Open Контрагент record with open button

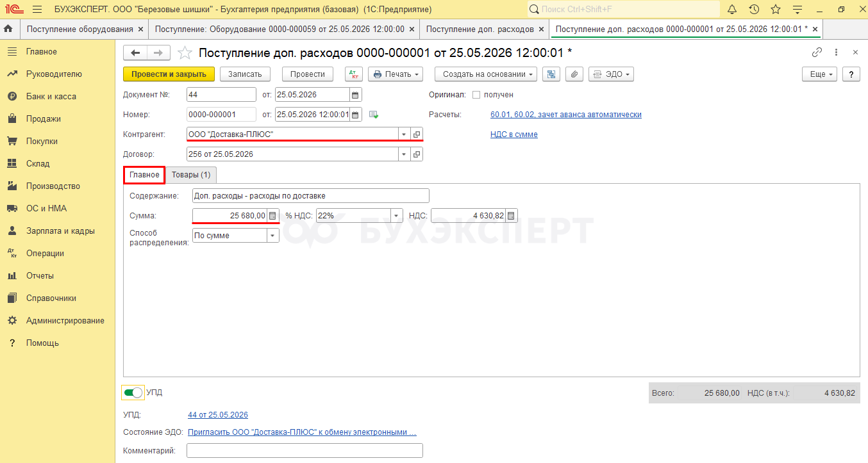point(417,134)
